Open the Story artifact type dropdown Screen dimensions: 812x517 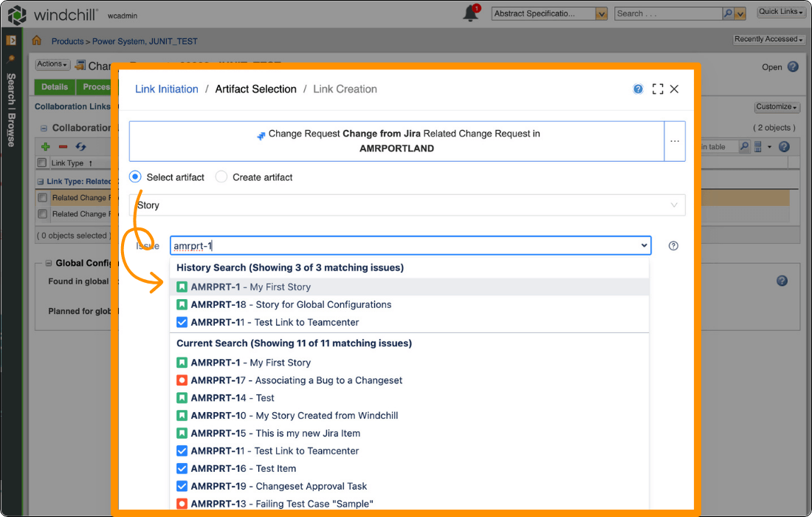click(x=675, y=205)
